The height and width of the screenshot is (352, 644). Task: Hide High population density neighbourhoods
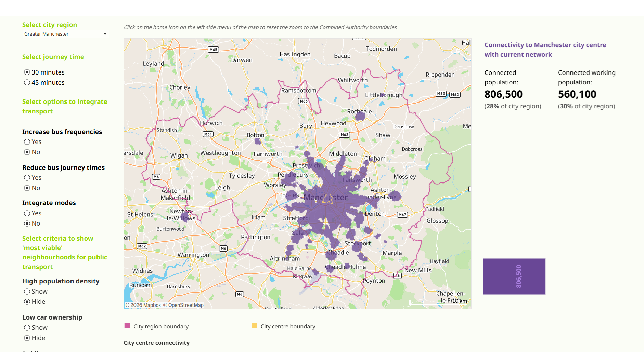pos(27,302)
